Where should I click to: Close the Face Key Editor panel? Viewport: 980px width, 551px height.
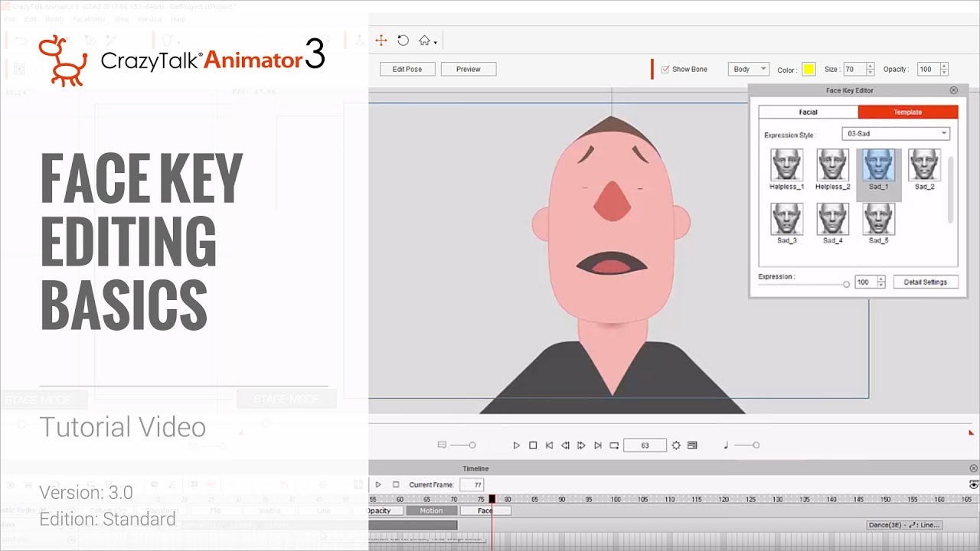pos(953,90)
